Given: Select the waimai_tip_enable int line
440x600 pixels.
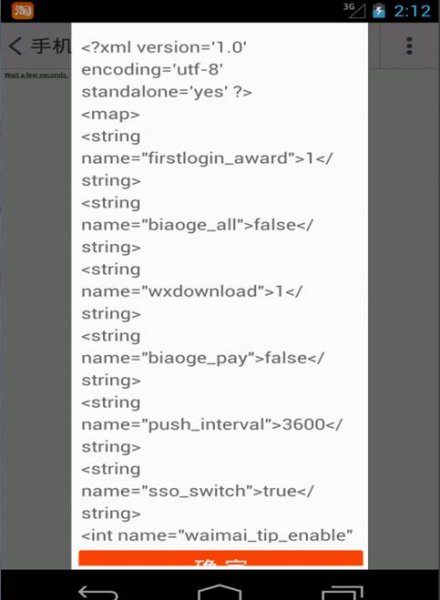Looking at the screenshot, I should click(x=217, y=536).
